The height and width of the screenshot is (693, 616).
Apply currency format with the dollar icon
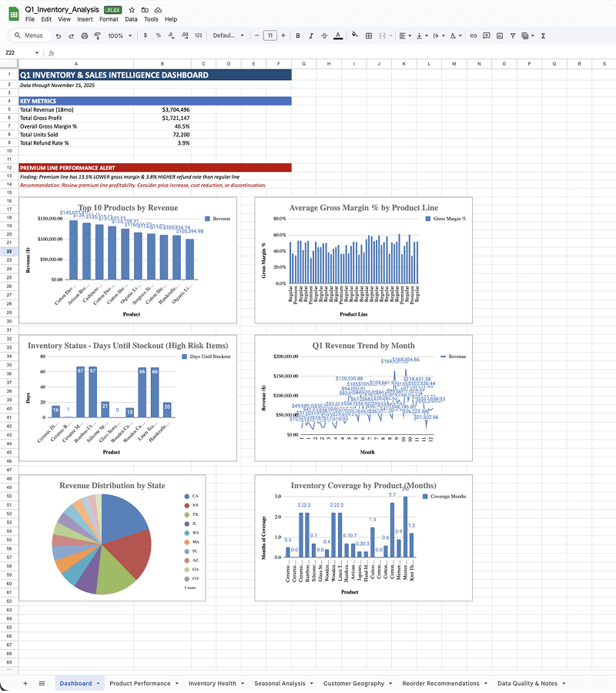click(144, 35)
